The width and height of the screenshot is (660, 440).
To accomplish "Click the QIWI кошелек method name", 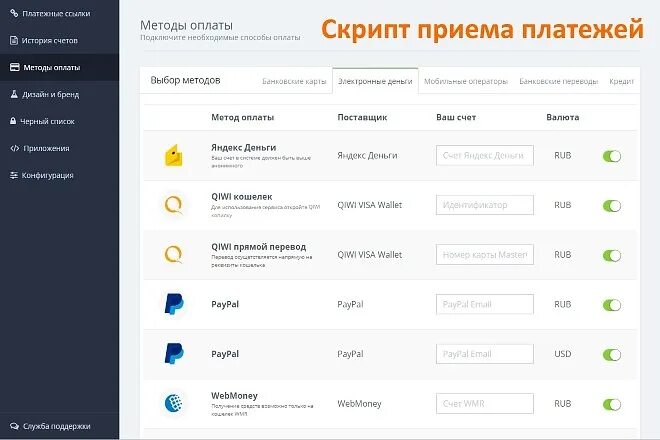I will [242, 197].
